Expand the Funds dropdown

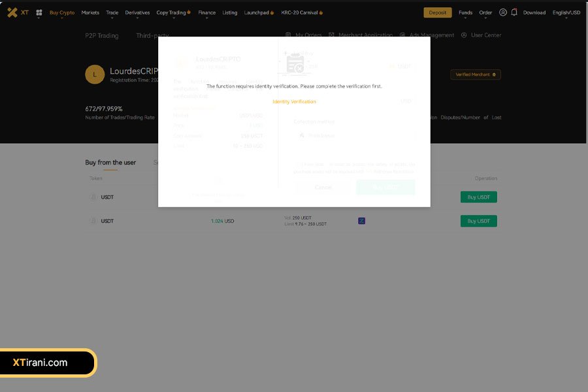pos(465,12)
